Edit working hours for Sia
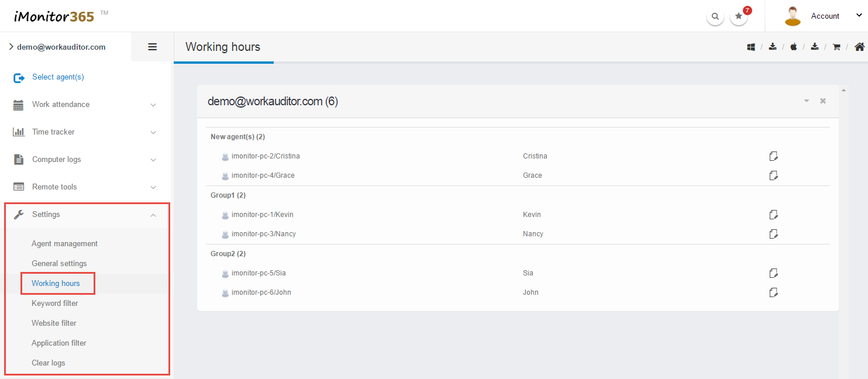 [773, 273]
